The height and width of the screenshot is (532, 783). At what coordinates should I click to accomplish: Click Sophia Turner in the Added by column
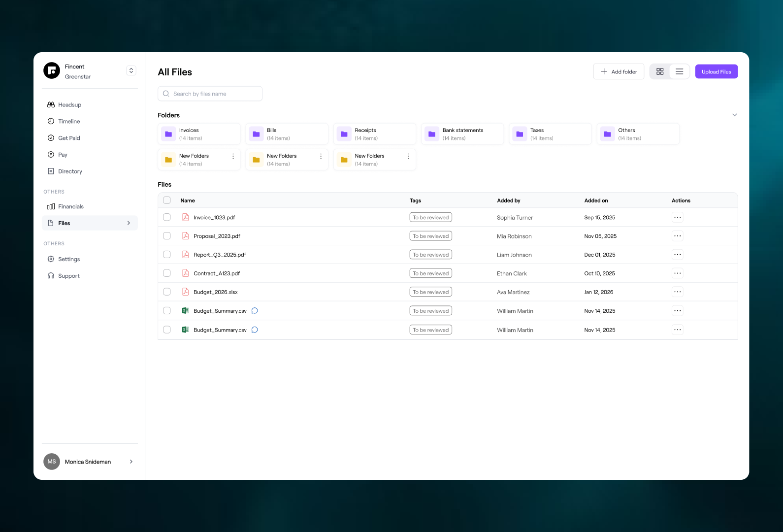coord(515,218)
